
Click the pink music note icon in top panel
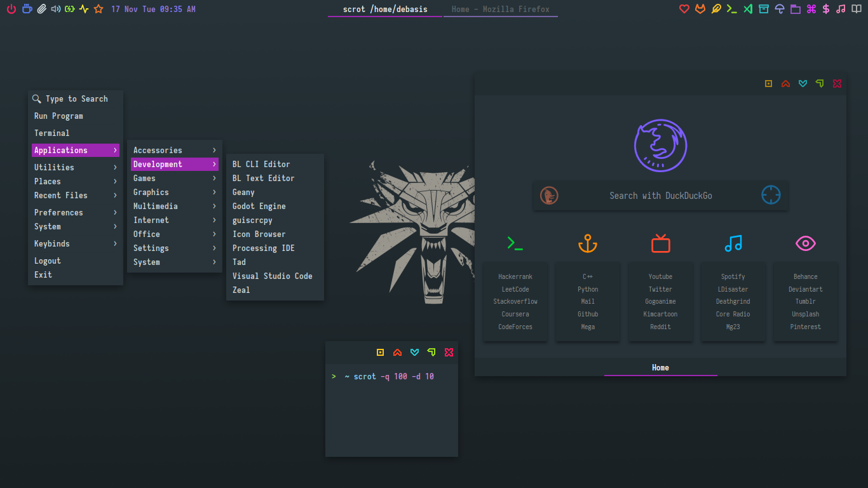pyautogui.click(x=841, y=9)
